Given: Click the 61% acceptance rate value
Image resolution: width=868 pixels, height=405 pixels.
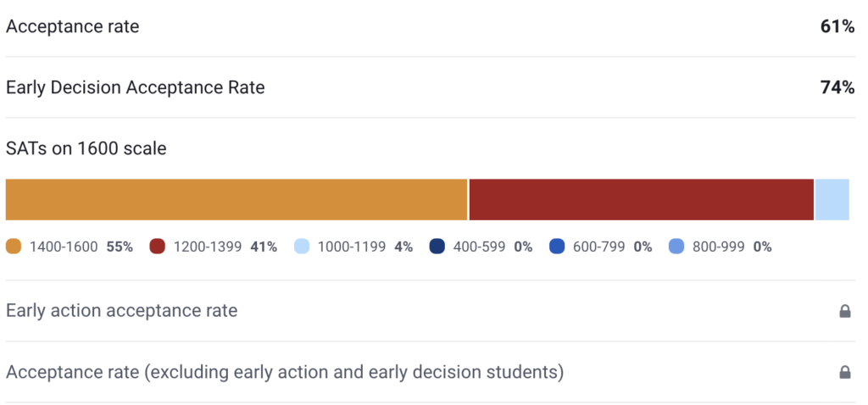Looking at the screenshot, I should point(837,27).
